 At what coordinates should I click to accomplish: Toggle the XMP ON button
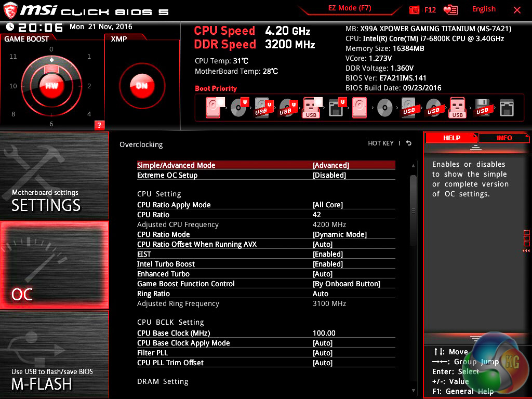142,86
